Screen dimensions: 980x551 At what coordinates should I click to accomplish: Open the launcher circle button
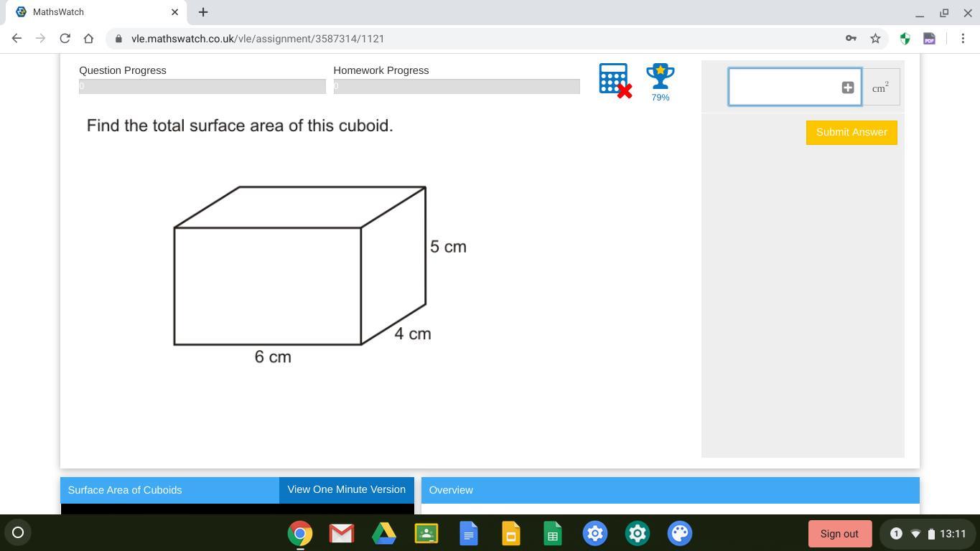(x=18, y=532)
